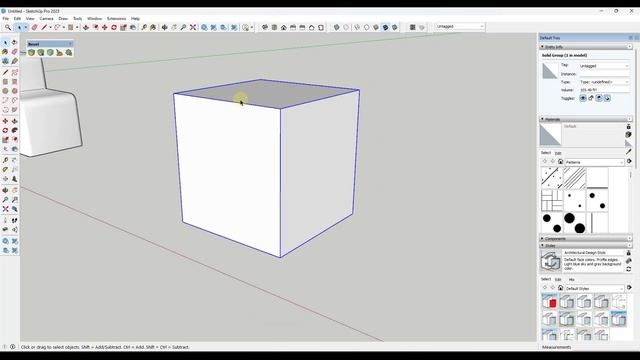This screenshot has width=640, height=360.
Task: Open the Camera menu
Action: (x=46, y=18)
